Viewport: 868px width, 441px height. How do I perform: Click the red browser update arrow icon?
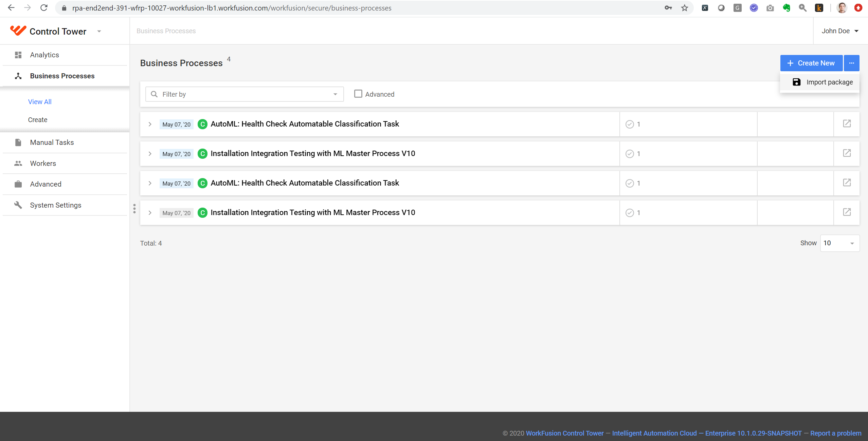pyautogui.click(x=858, y=8)
